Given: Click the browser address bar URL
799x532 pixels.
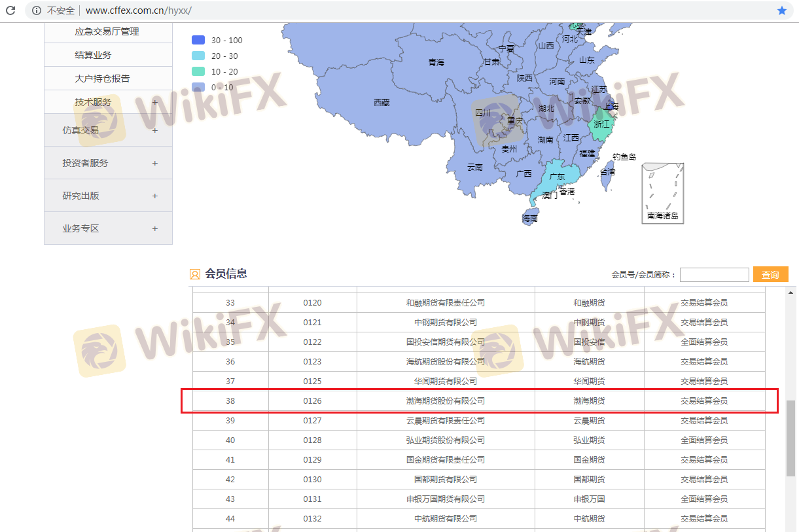Looking at the screenshot, I should [x=139, y=10].
